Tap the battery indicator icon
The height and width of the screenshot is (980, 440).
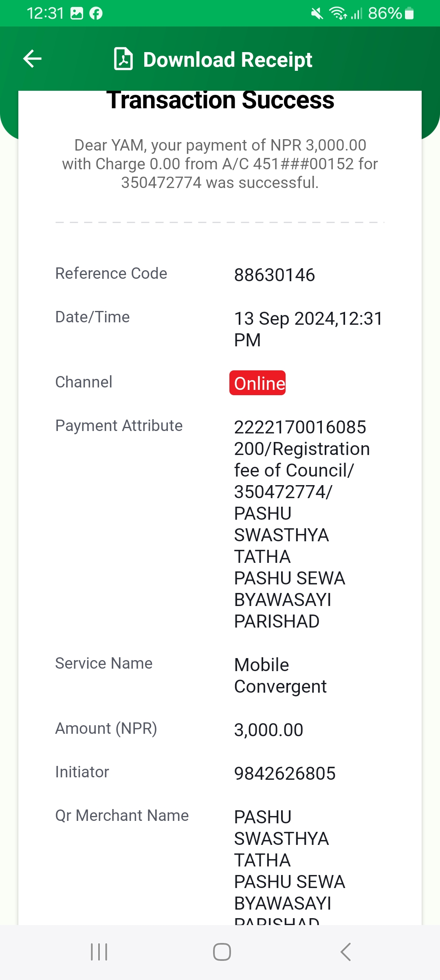[410, 14]
